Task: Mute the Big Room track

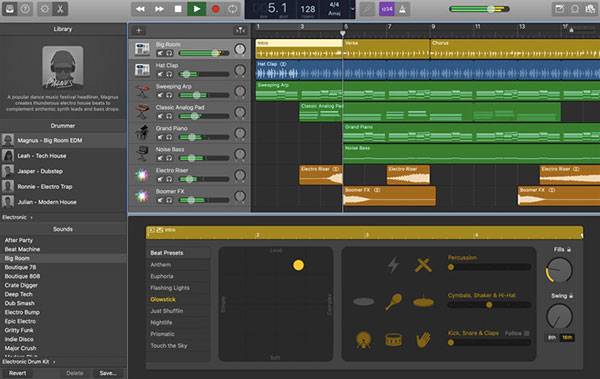Action: click(160, 53)
